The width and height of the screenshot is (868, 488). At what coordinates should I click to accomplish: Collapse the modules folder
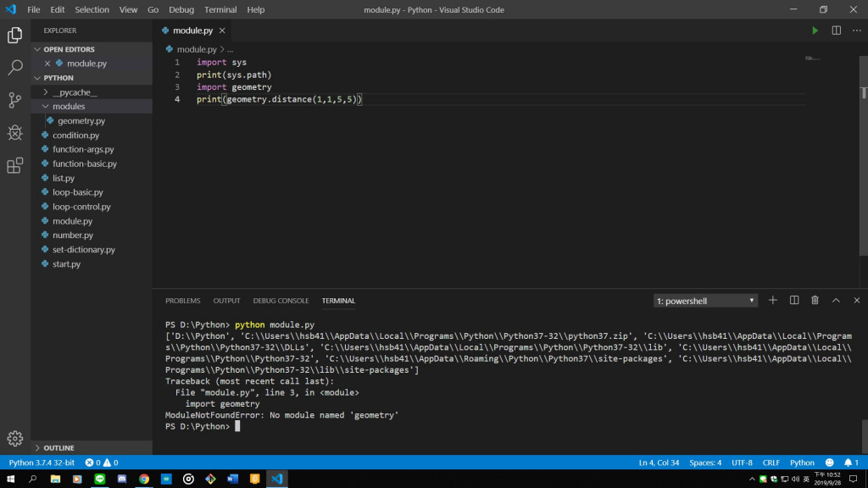click(92, 106)
